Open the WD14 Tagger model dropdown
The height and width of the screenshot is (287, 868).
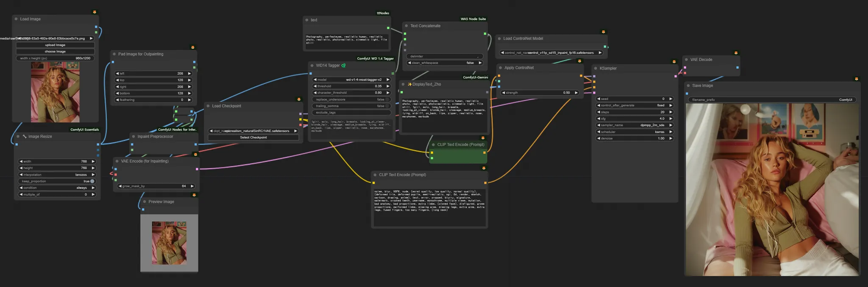point(351,80)
